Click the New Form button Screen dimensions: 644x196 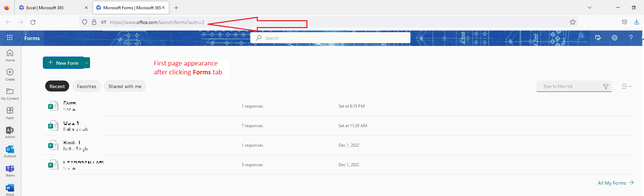coord(63,63)
